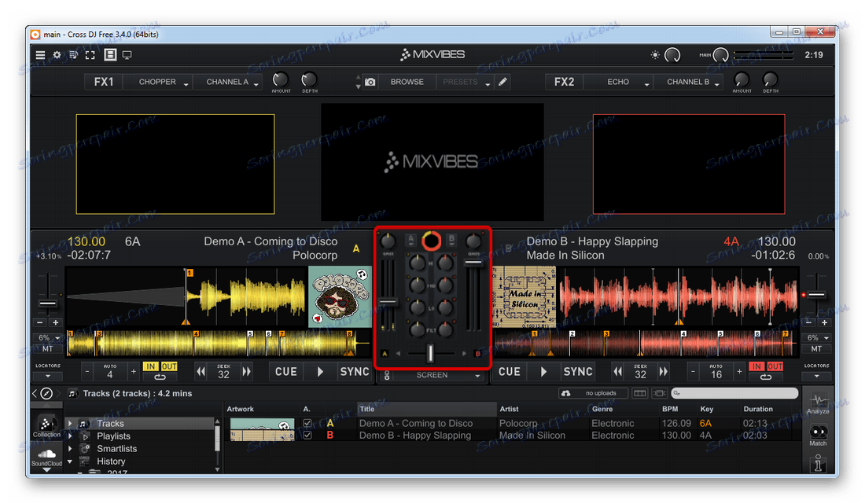Click the fullscreen toggle icon
This screenshot has width=865, height=504.
click(90, 55)
